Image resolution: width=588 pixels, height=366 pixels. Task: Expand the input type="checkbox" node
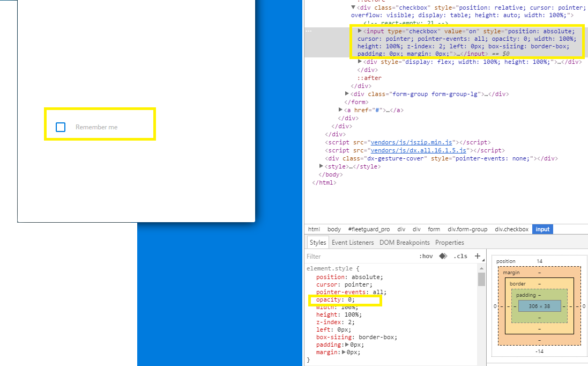(360, 31)
